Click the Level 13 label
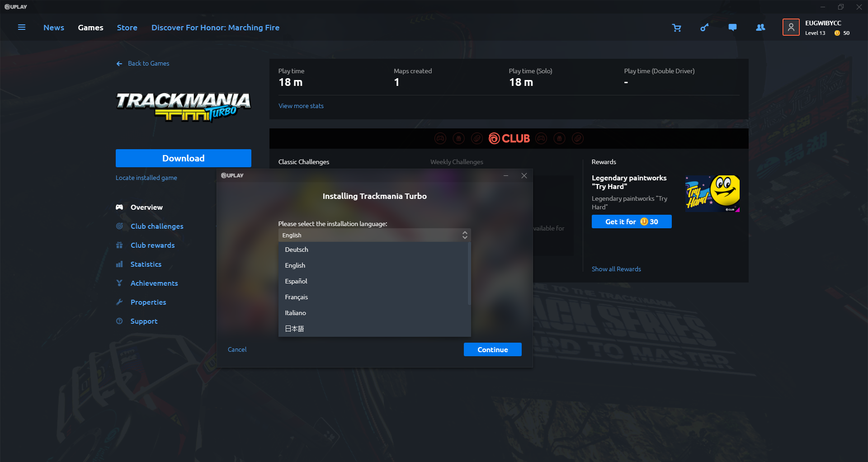The height and width of the screenshot is (462, 868). (815, 33)
